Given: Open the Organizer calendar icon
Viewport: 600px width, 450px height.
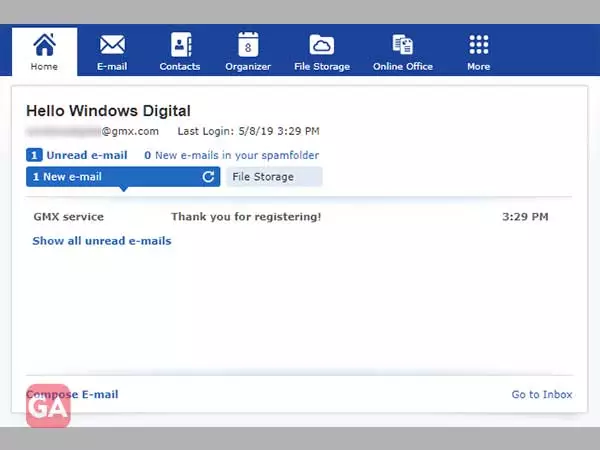Looking at the screenshot, I should click(248, 45).
